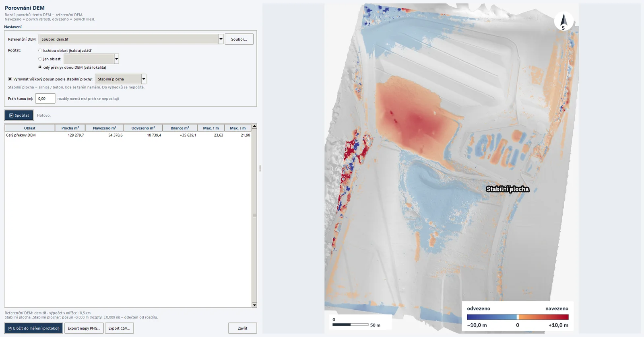
Task: Sort by the Oblast column header
Action: coord(30,128)
